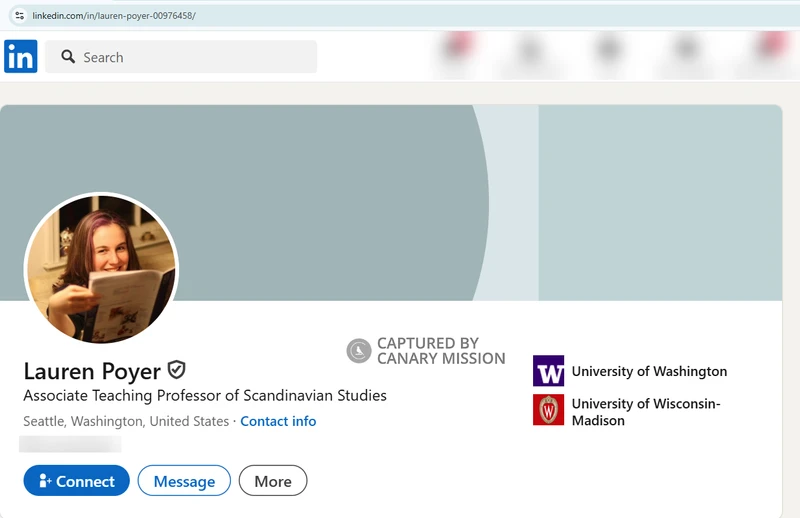Click the Canary Mission watermark icon

358,351
